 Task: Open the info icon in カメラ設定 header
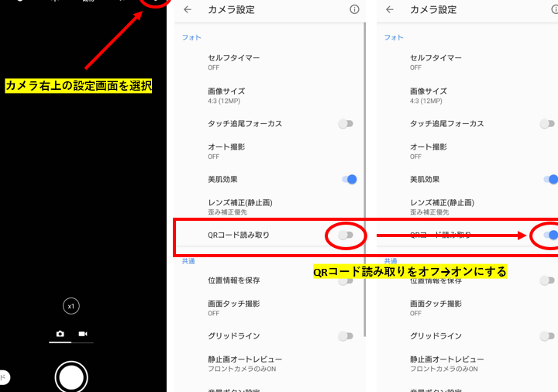(x=354, y=9)
